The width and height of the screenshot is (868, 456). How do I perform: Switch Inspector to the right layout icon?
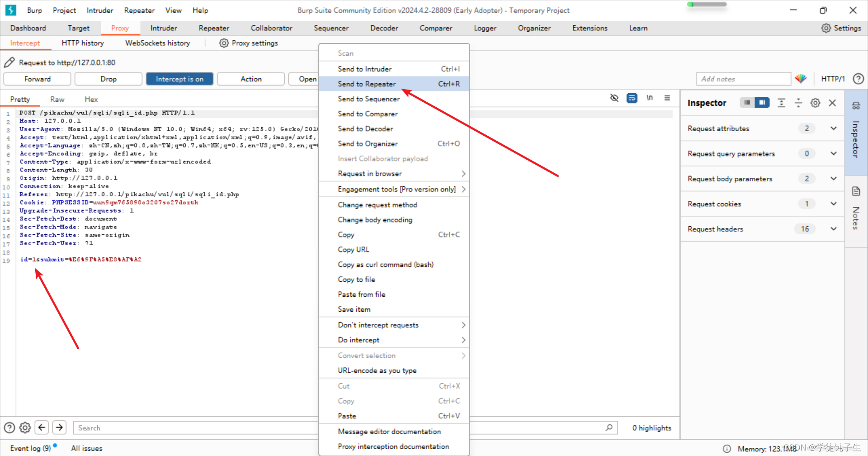pyautogui.click(x=762, y=103)
